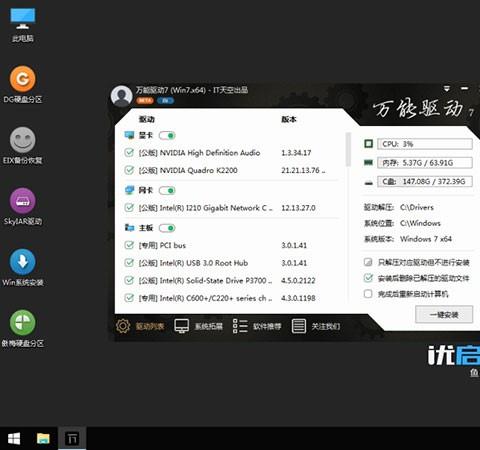Click the document icon for 关注我们
The image size is (480, 450).
click(x=299, y=326)
